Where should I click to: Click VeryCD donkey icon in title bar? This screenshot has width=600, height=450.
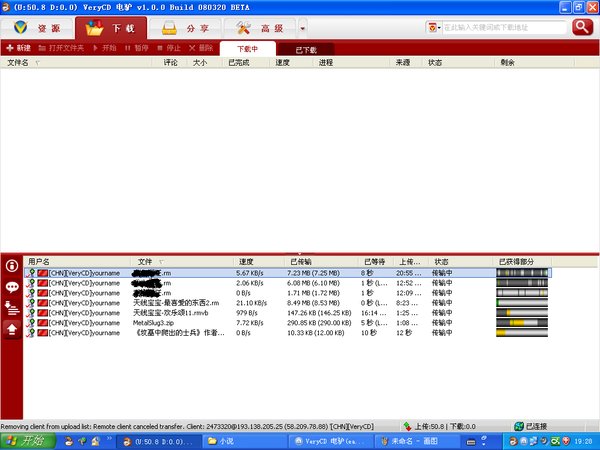point(6,7)
